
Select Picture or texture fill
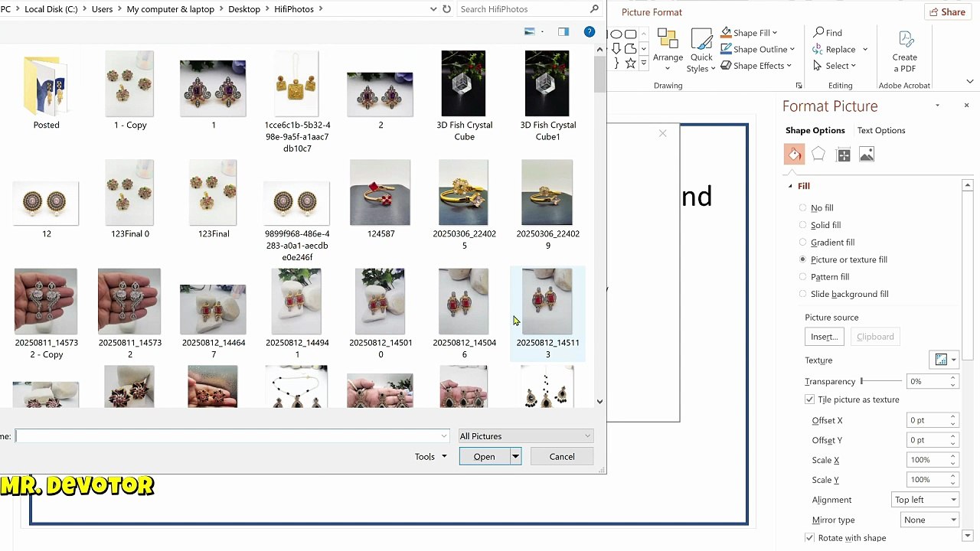(802, 259)
